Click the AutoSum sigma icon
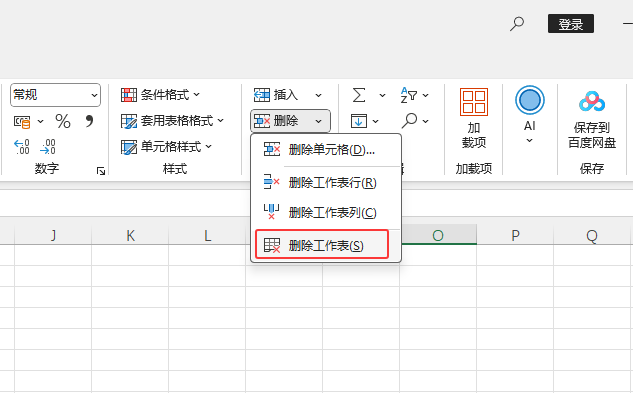Image resolution: width=633 pixels, height=393 pixels. 359,95
